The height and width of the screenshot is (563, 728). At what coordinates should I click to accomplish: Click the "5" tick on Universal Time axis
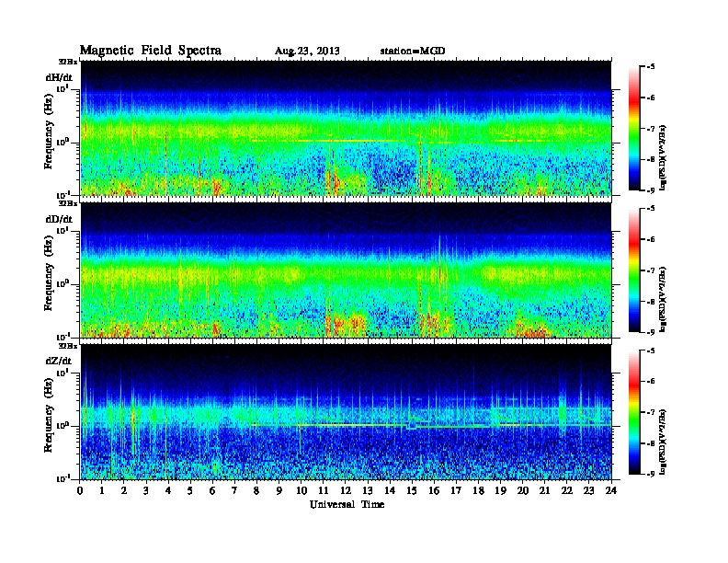190,491
